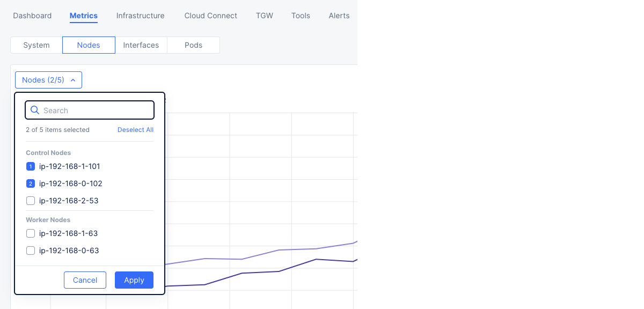Check worker node ip-192-168-1-63

(x=31, y=233)
